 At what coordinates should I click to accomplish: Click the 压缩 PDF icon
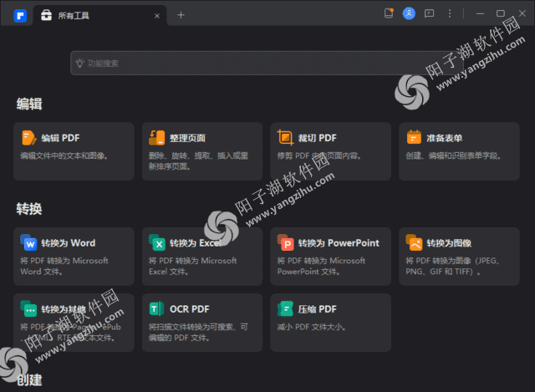(286, 308)
